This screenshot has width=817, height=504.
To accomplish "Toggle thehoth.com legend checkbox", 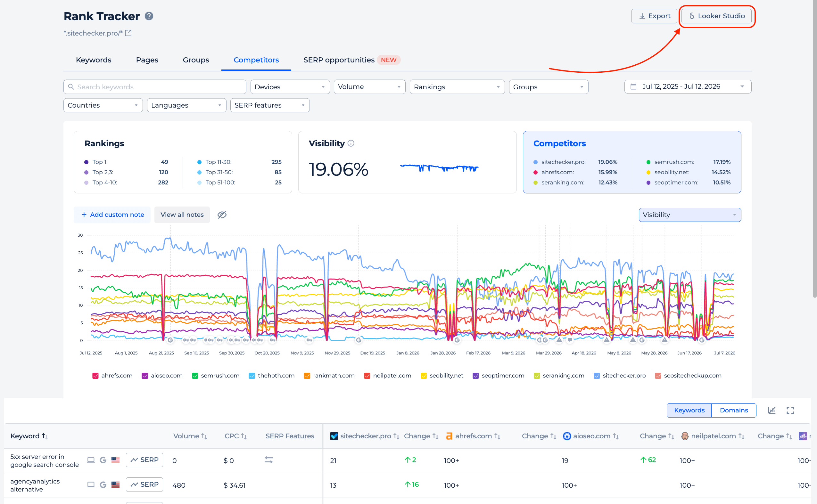I will coord(252,376).
